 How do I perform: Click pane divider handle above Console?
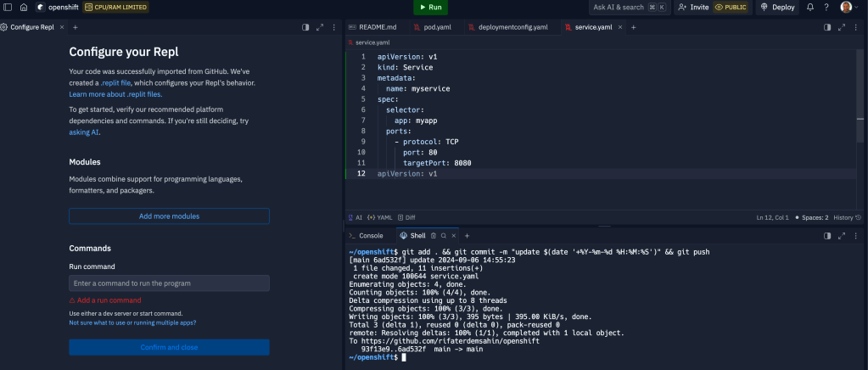point(604,226)
